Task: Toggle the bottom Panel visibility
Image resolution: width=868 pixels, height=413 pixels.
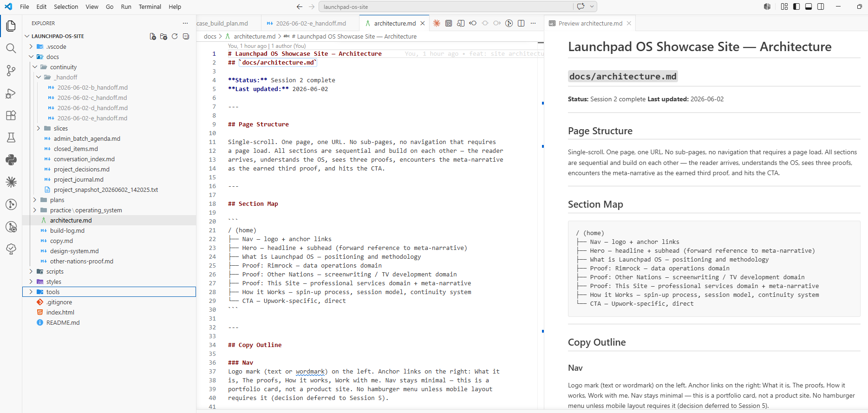Action: 809,7
